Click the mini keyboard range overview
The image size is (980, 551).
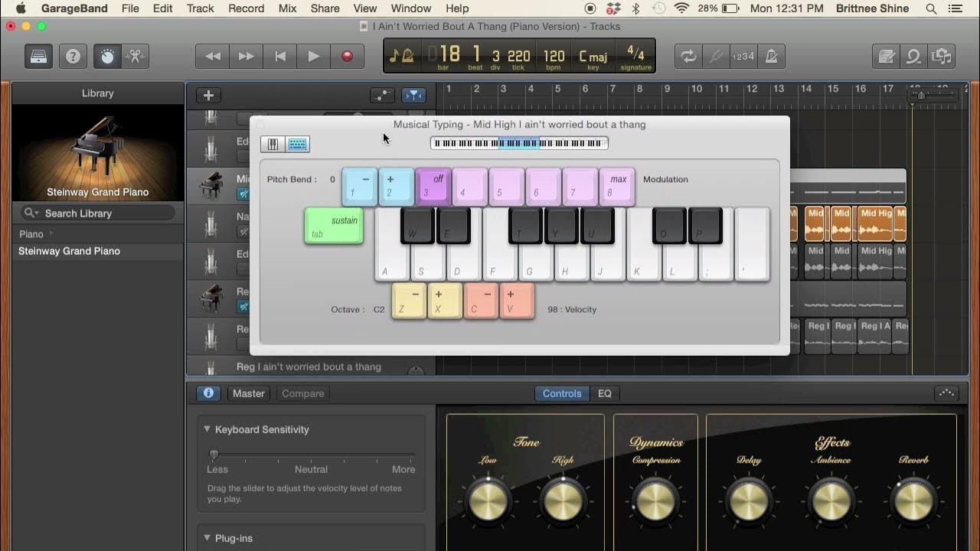pyautogui.click(x=519, y=143)
